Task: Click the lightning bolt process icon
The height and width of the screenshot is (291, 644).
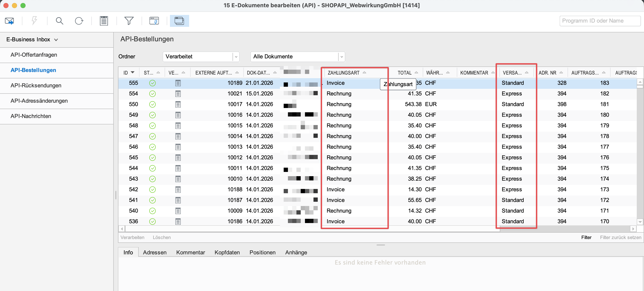Action: (34, 21)
